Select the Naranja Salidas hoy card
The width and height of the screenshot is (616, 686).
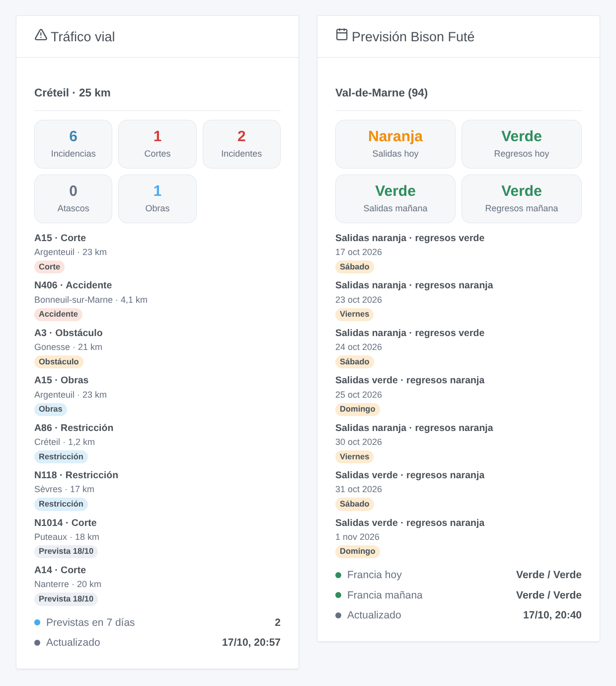(x=395, y=144)
